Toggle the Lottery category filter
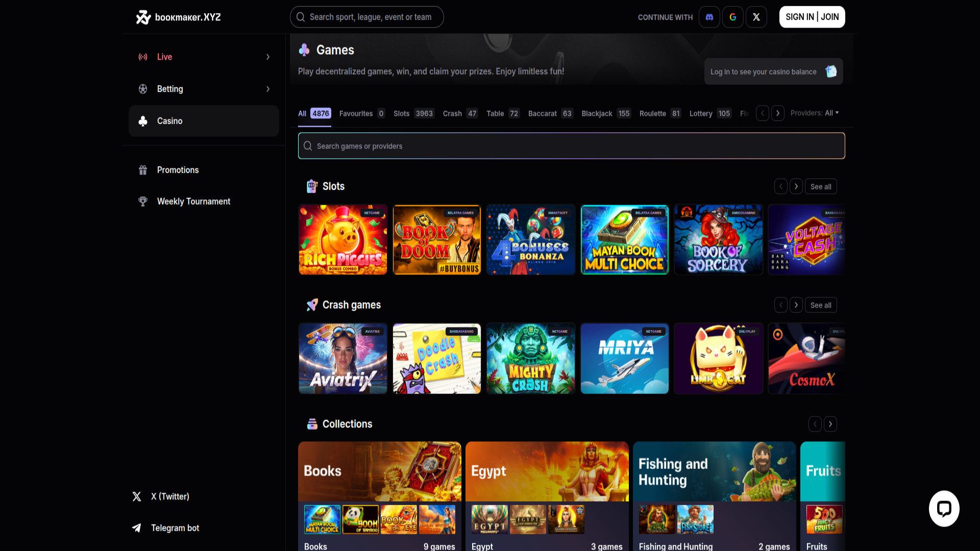Screen dimensions: 980x551 tap(700, 113)
